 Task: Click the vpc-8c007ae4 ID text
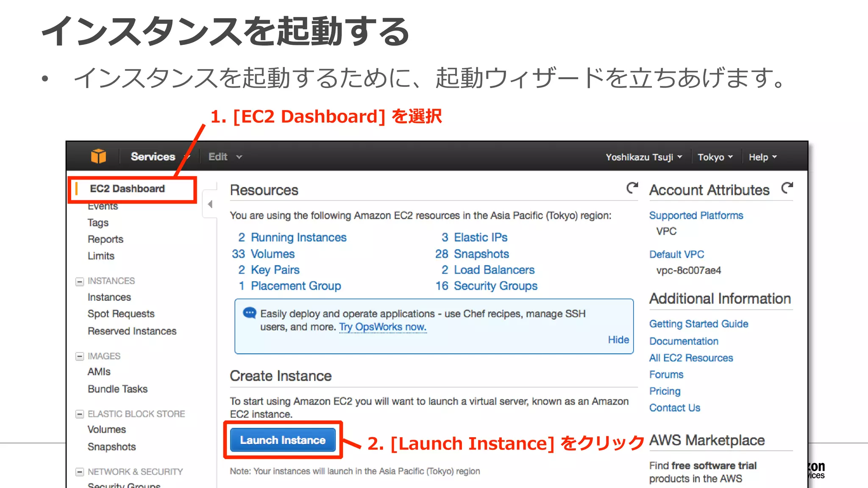[x=688, y=270]
